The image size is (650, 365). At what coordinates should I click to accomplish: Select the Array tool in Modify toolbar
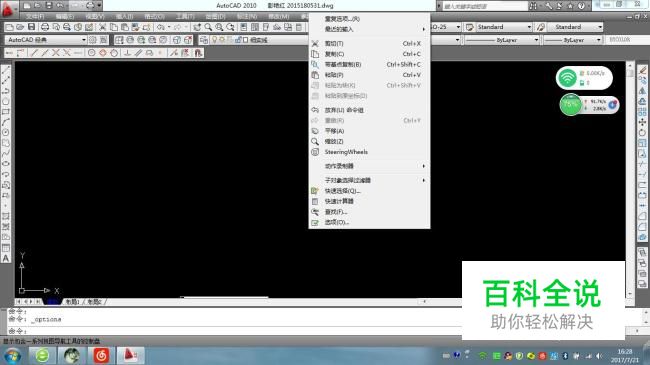(x=642, y=112)
